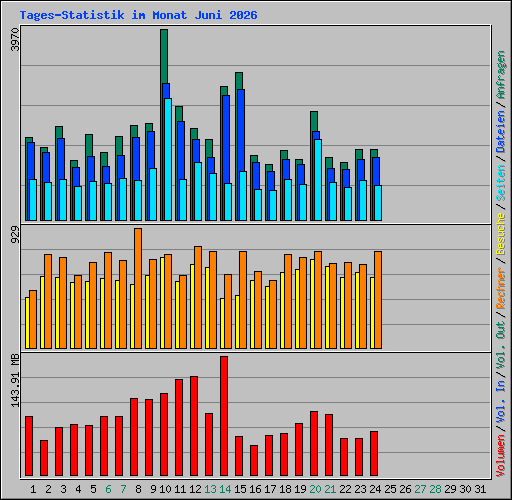Select the green weekend day label 20
The height and width of the screenshot is (500, 512).
tap(315, 489)
